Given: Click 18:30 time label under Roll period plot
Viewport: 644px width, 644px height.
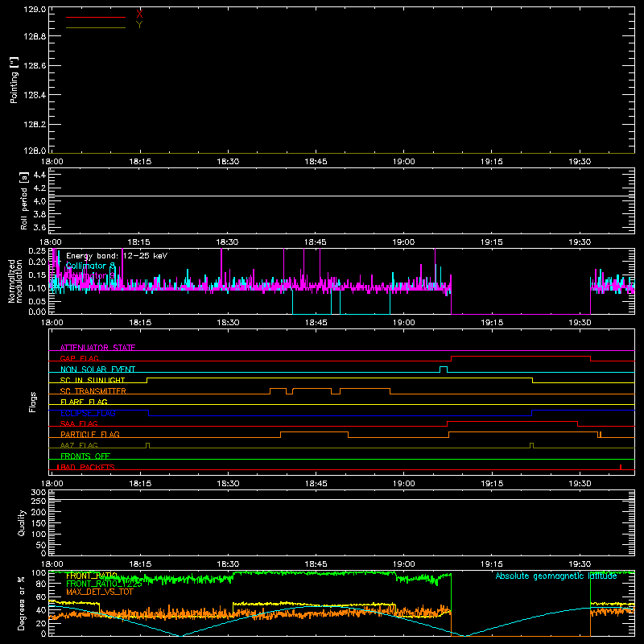Looking at the screenshot, I should 227,242.
